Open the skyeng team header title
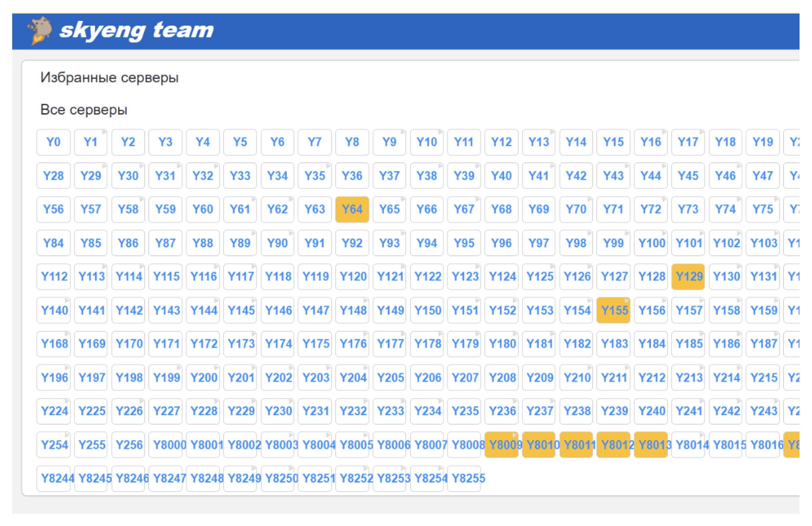Viewport: 812px width, 526px height. pos(137,30)
